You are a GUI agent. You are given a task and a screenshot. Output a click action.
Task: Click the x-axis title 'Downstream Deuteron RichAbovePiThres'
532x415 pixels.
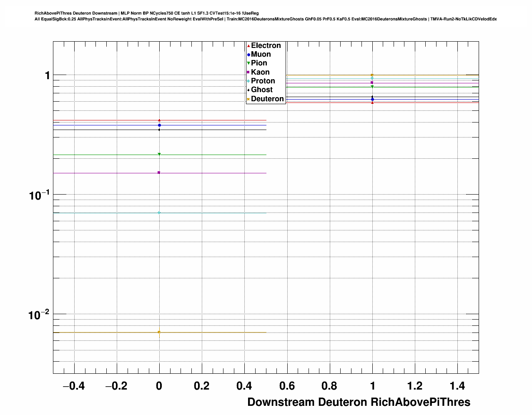359,402
